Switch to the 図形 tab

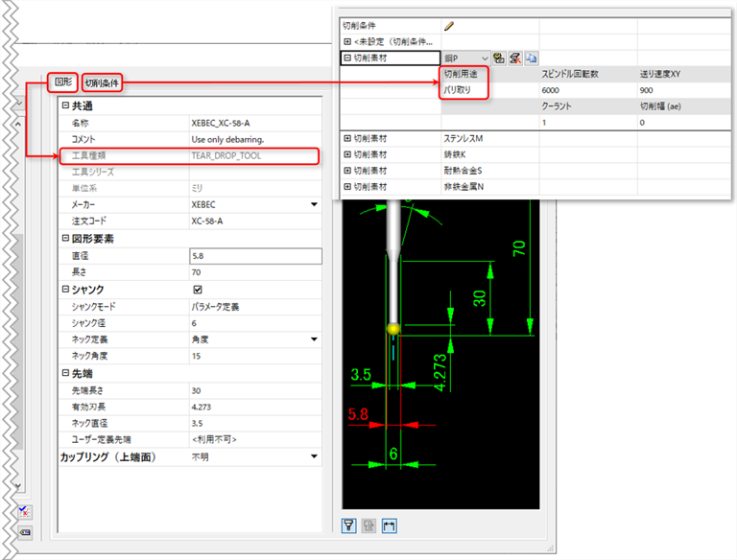[62, 82]
